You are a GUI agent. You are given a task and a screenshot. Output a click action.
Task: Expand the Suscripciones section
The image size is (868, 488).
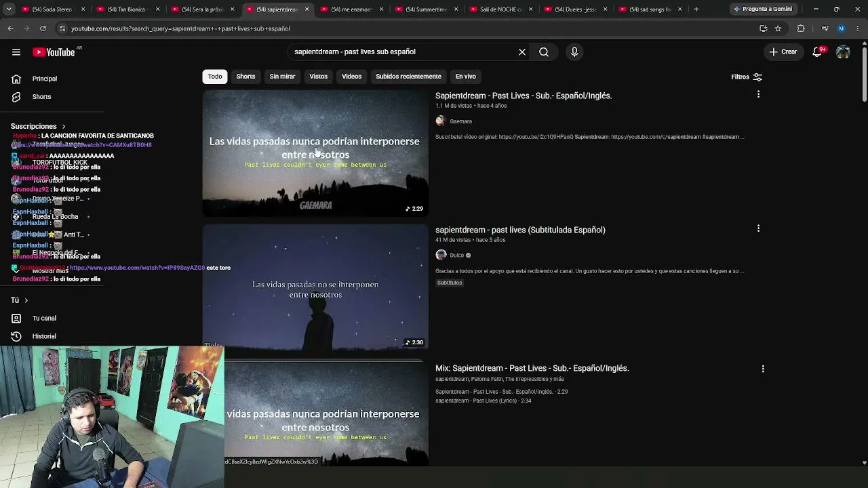coord(39,126)
